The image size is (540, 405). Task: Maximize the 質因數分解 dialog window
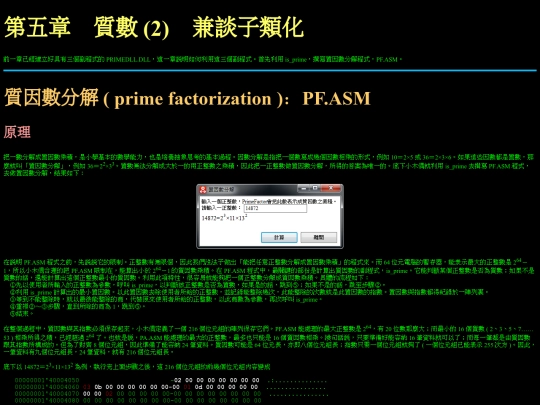point(315,188)
